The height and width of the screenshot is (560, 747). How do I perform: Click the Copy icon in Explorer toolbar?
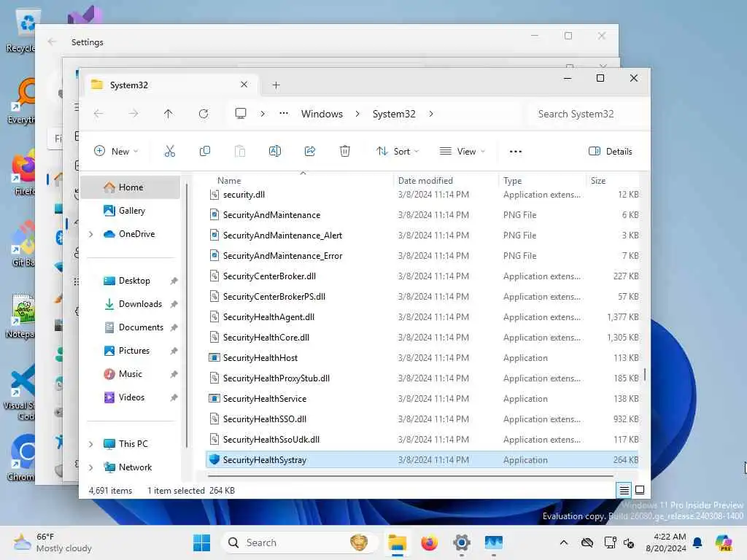point(205,152)
